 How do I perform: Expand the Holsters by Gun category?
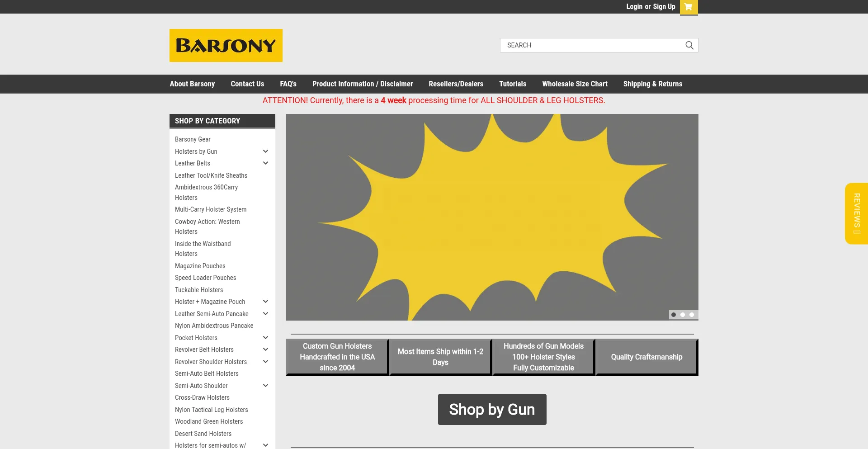265,151
